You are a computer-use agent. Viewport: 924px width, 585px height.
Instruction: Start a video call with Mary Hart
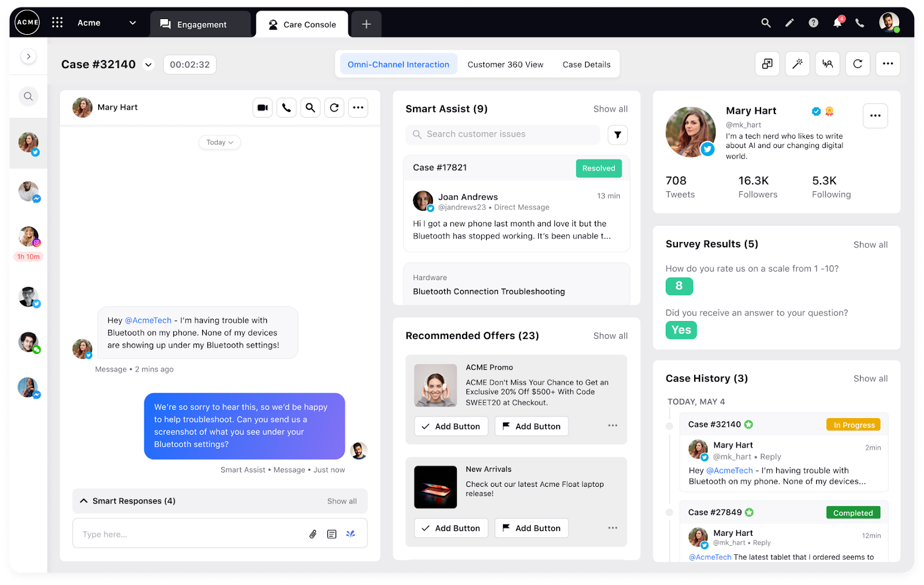(263, 107)
